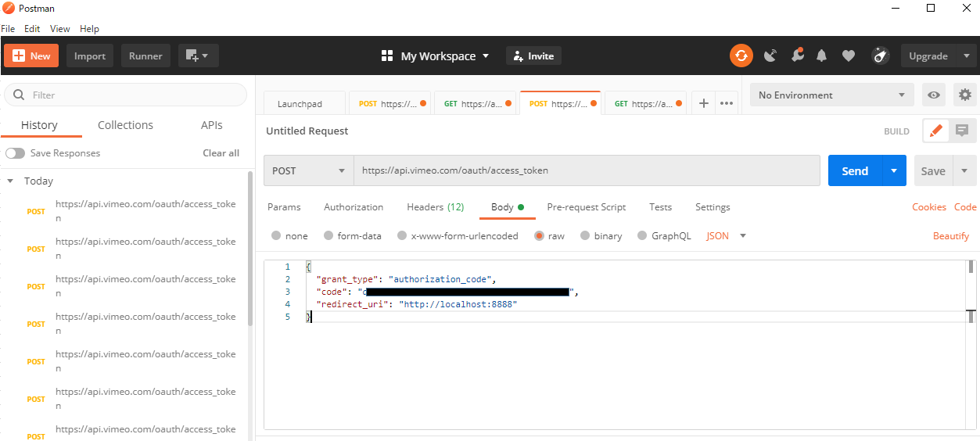Open the Cookies link
Viewport: 980px width, 441px height.
[929, 207]
